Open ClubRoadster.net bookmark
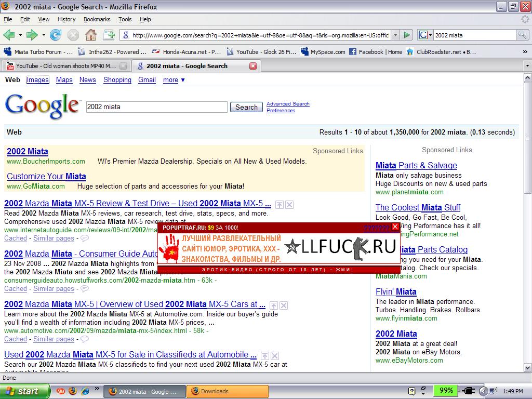Viewport: 532px width, 399px height. point(442,52)
